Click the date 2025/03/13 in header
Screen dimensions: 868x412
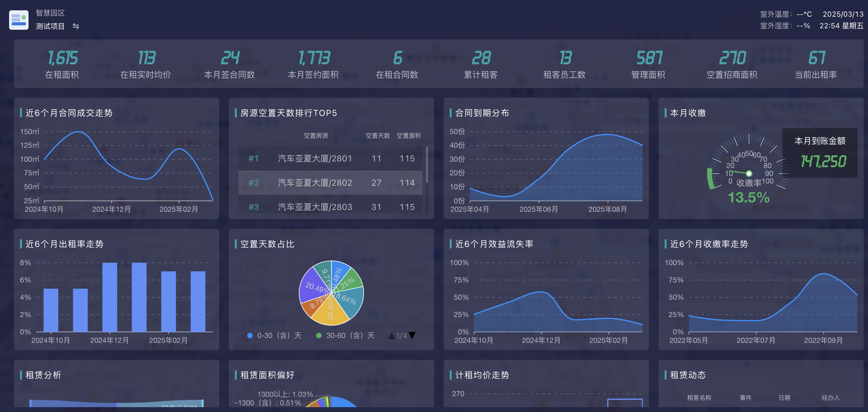coord(843,14)
